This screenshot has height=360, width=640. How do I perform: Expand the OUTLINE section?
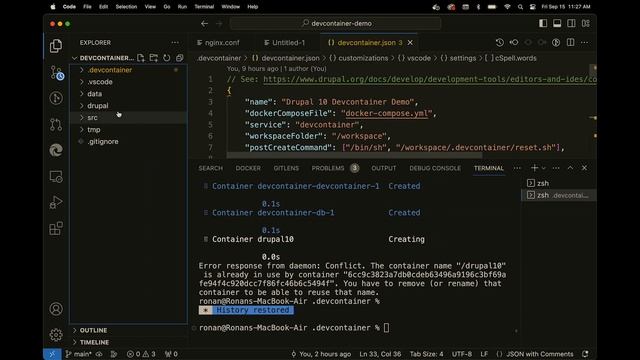coord(129,330)
